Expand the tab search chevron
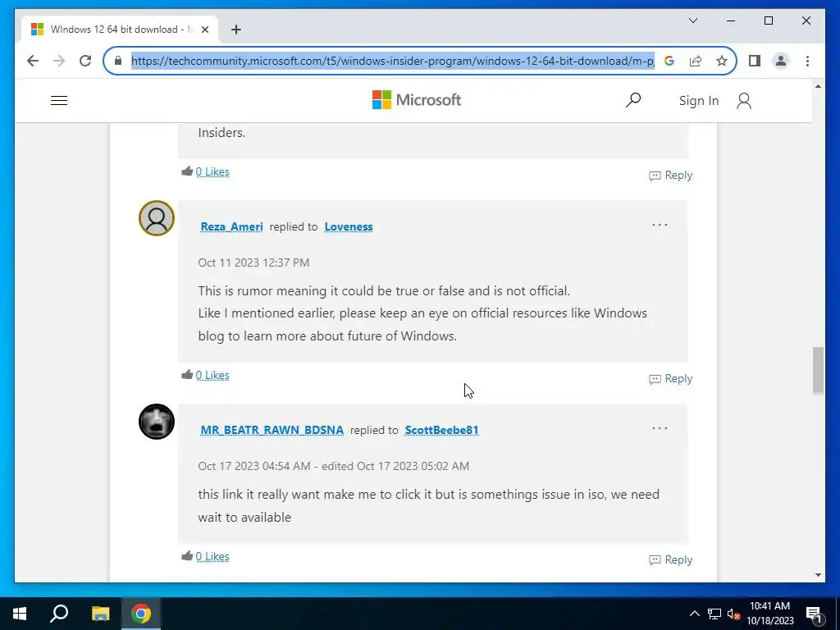The image size is (840, 630). (692, 21)
